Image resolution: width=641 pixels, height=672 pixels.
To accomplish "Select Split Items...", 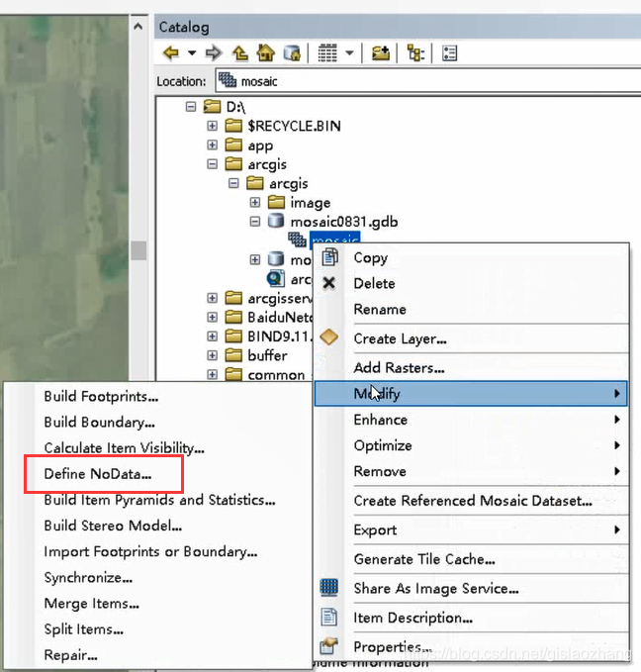I will pos(157,629).
